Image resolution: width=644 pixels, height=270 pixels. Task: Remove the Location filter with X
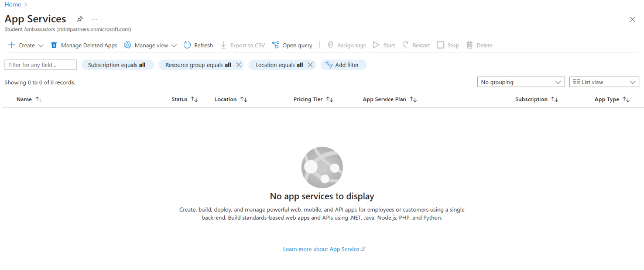(310, 65)
